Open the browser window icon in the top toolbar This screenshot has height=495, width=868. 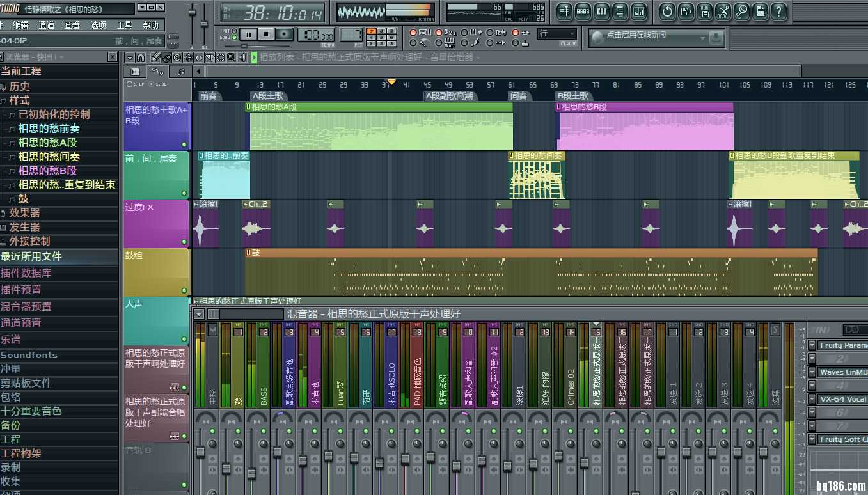click(x=620, y=11)
